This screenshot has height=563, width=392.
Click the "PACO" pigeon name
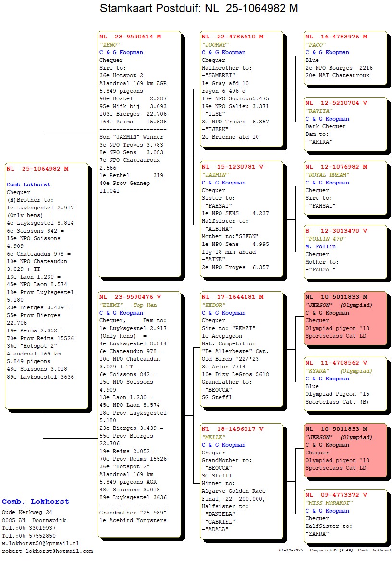tap(316, 45)
